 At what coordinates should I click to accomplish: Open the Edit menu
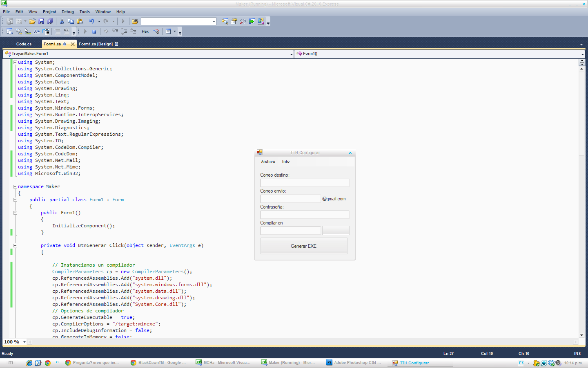tap(19, 12)
